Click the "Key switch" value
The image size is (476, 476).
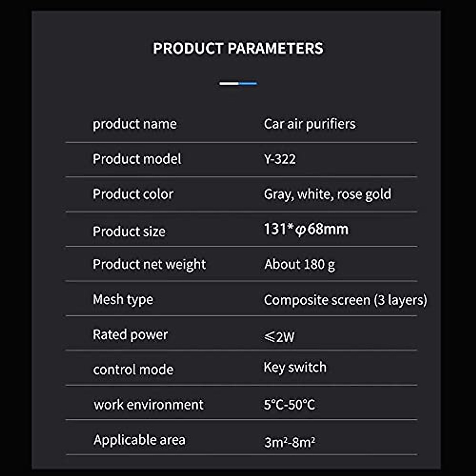click(x=295, y=367)
